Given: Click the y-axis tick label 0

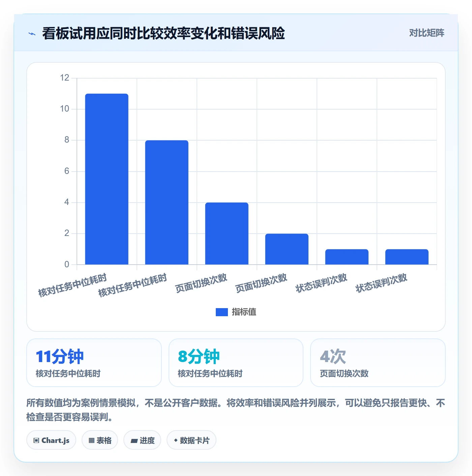Looking at the screenshot, I should 67,265.
